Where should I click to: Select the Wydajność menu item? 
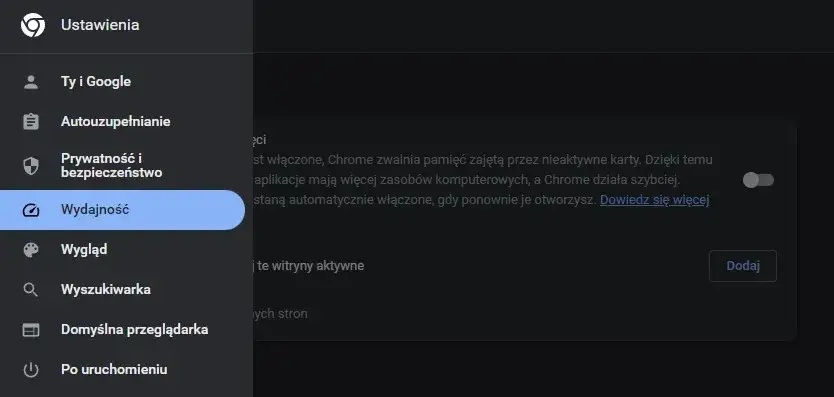tap(122, 210)
